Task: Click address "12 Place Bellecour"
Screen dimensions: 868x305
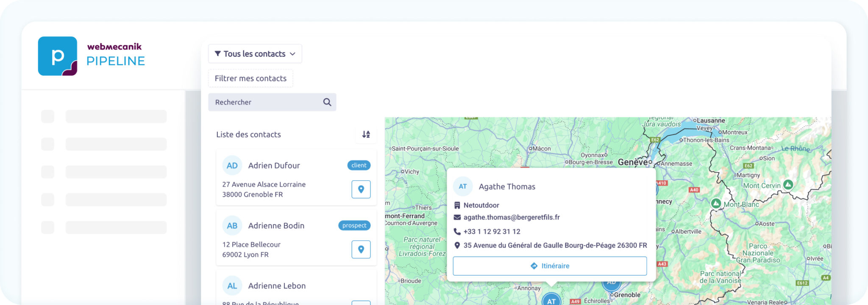Action: click(251, 245)
